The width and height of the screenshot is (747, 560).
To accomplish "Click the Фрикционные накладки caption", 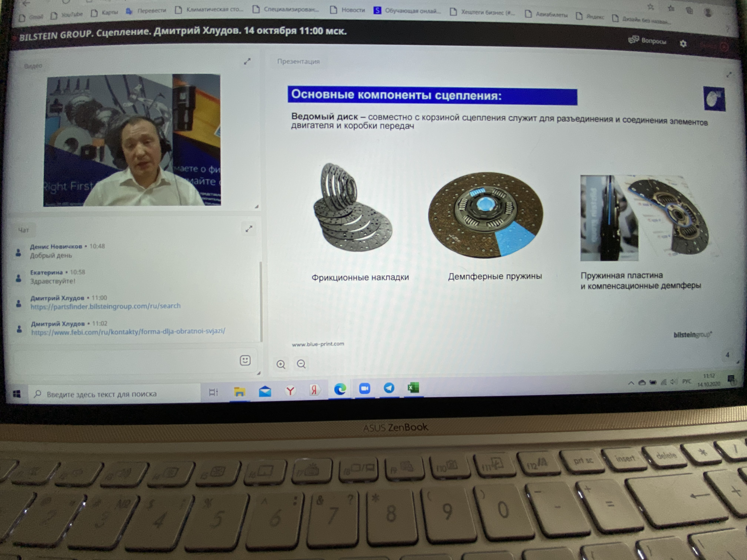I will (360, 277).
